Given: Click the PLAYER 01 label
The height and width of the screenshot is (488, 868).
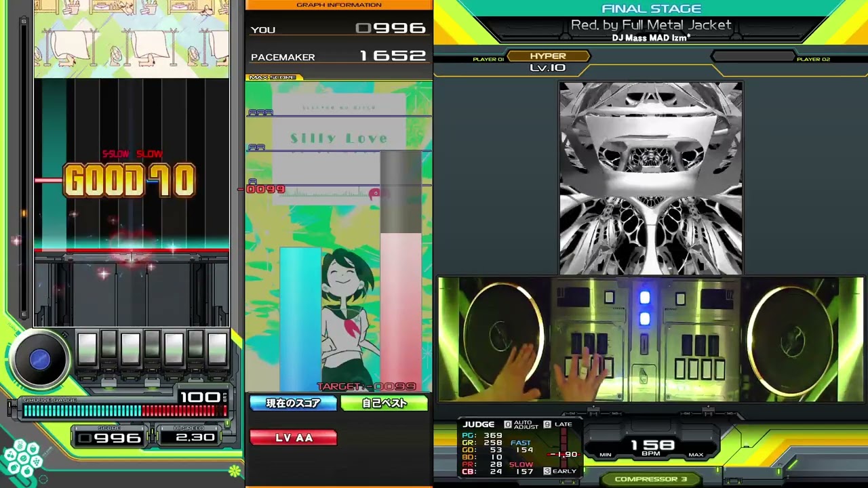Looking at the screenshot, I should tap(488, 60).
